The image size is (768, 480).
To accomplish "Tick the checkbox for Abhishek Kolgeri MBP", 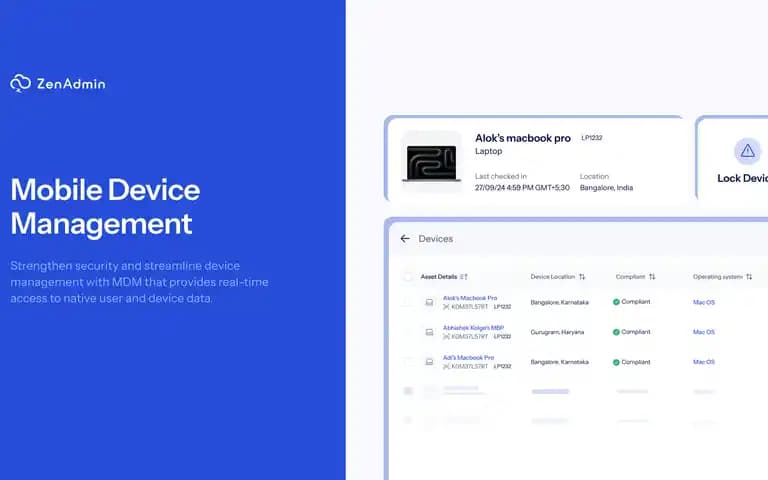I will point(408,332).
